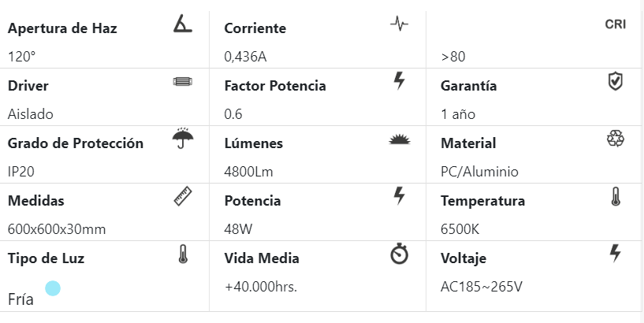Click the Temperatura thermometer icon
644x323 pixels.
[x=616, y=196]
